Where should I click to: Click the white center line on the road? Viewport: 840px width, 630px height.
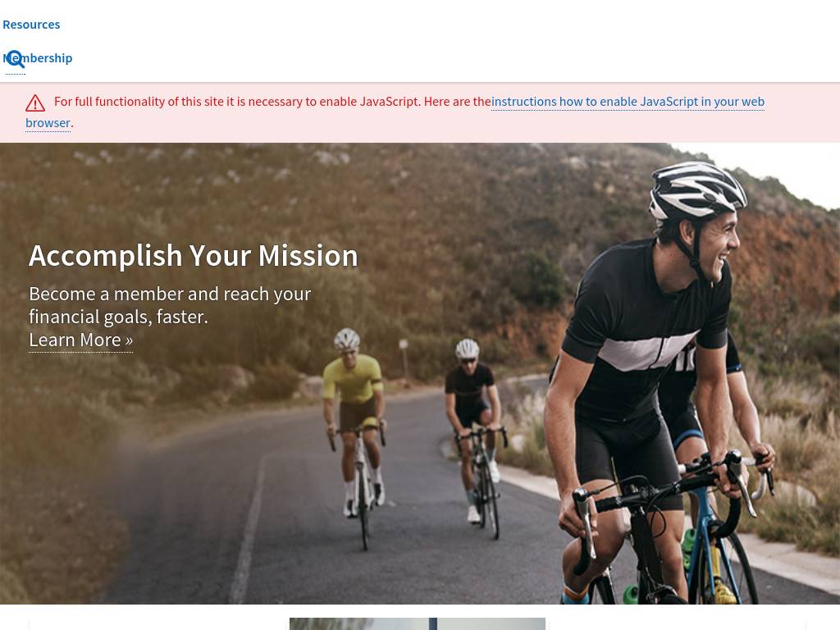(248, 531)
